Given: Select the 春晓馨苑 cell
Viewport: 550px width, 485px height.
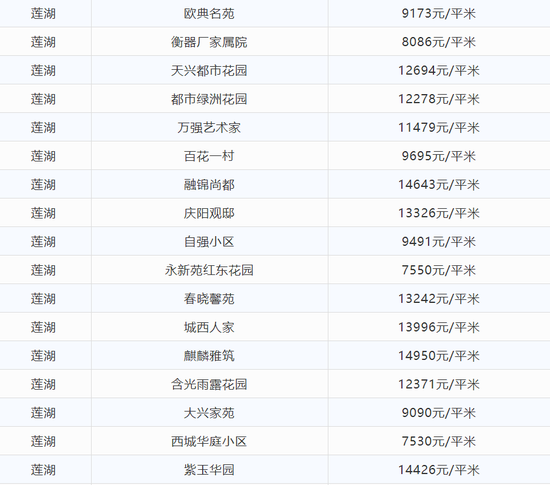Looking at the screenshot, I should 209,299.
